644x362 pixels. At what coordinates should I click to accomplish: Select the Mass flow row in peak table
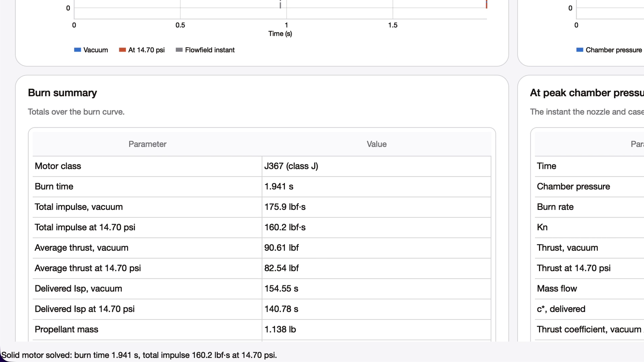[x=590, y=289]
